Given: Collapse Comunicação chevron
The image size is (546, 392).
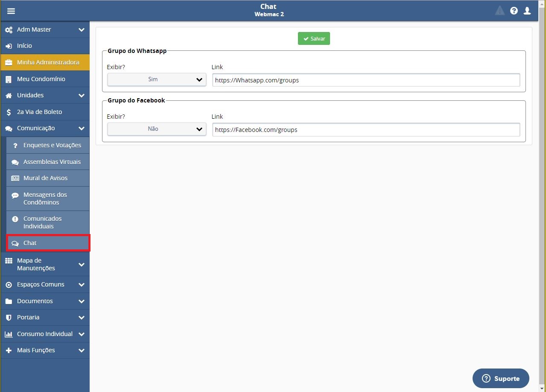Looking at the screenshot, I should point(82,129).
